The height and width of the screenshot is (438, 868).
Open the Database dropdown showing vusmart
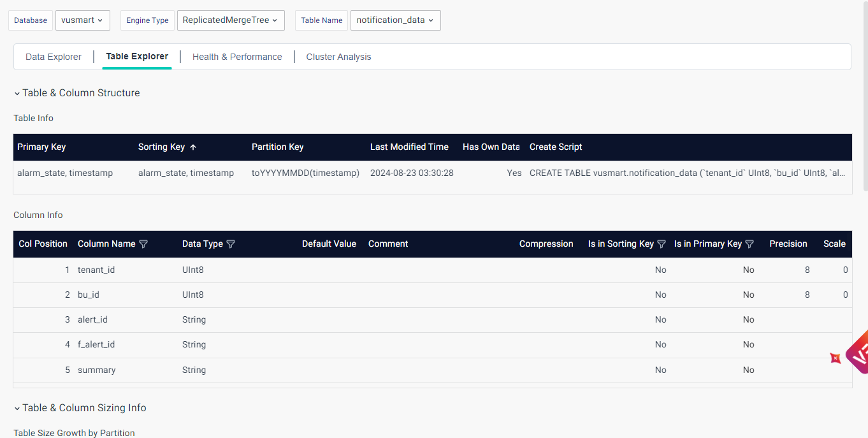[82, 20]
